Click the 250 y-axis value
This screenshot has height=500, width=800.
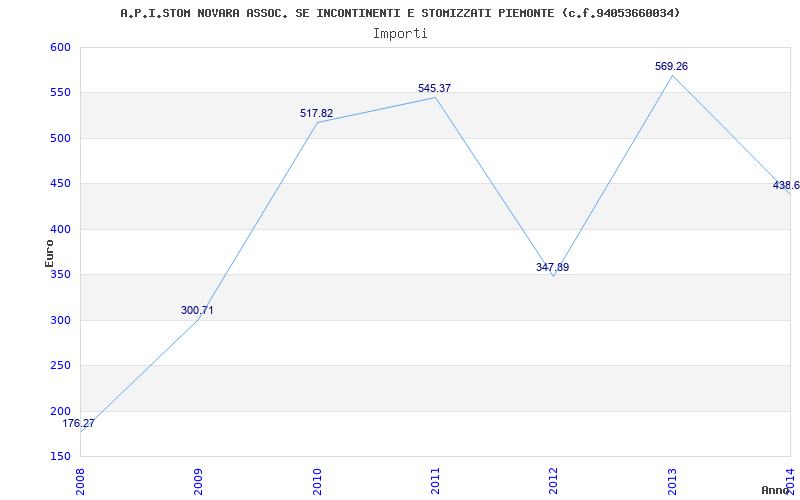pyautogui.click(x=60, y=366)
